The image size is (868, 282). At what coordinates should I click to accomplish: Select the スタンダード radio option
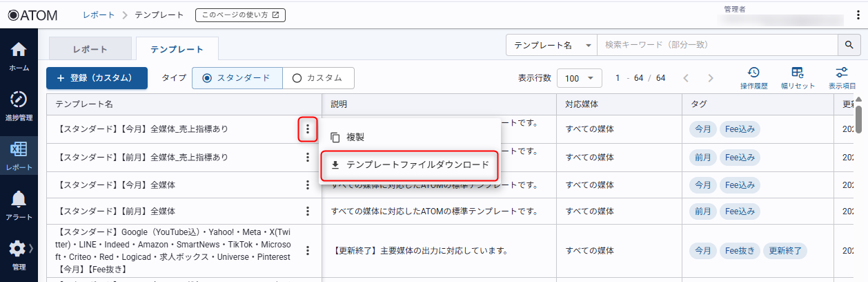[237, 78]
